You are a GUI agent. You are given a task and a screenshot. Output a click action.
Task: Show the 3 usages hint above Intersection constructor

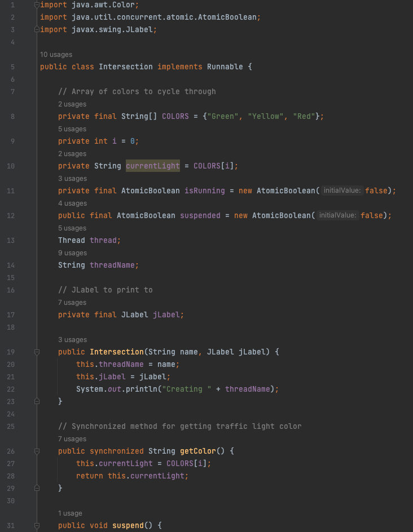pos(72,340)
